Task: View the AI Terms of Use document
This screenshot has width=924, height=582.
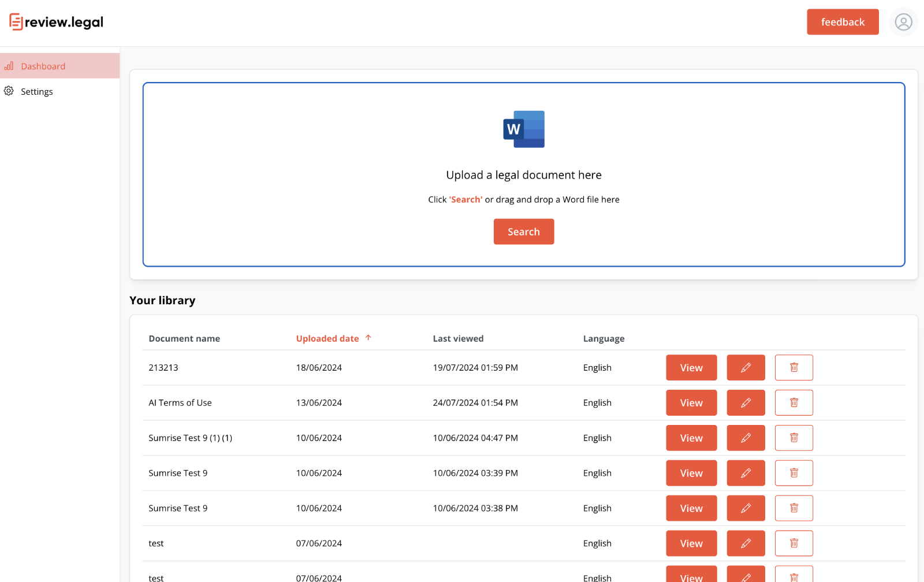Action: click(x=691, y=403)
